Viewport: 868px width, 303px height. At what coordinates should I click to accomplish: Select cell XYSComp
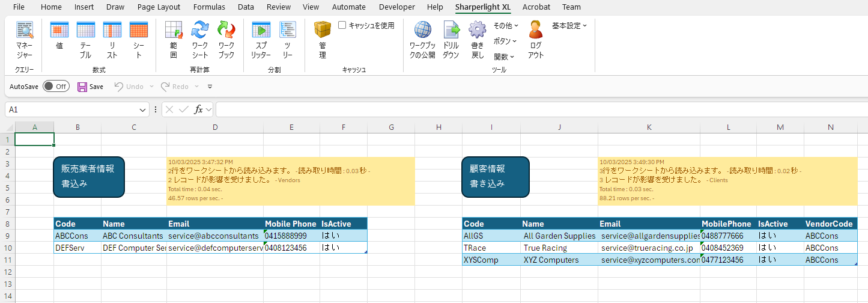pos(491,260)
